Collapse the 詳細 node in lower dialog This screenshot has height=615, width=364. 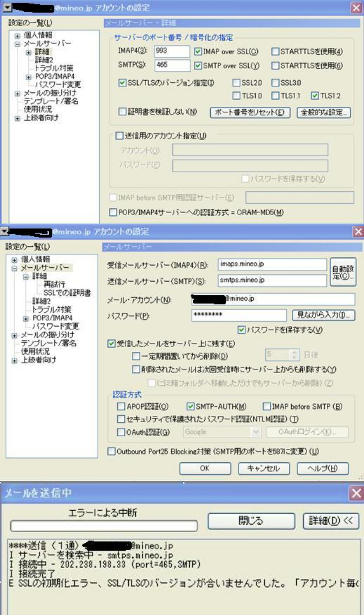point(26,277)
